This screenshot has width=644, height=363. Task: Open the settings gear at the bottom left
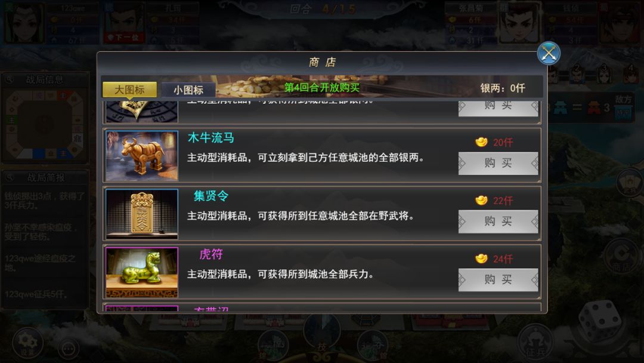27,343
